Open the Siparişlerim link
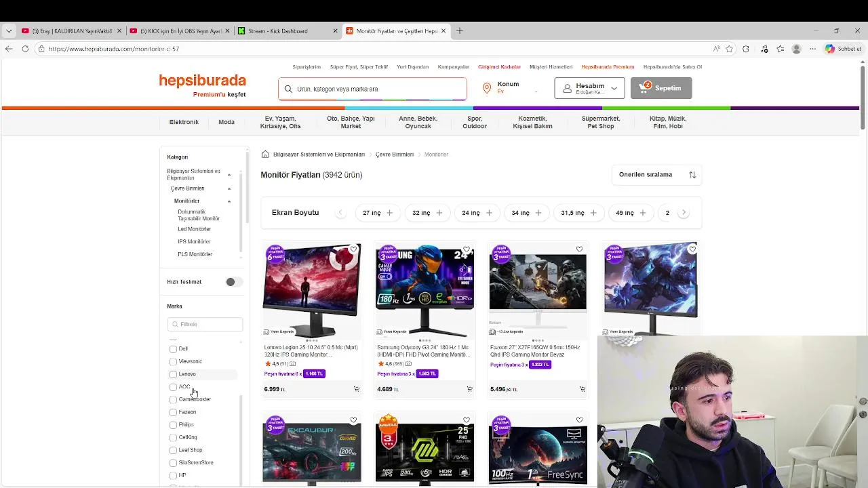The image size is (868, 488). (x=307, y=67)
